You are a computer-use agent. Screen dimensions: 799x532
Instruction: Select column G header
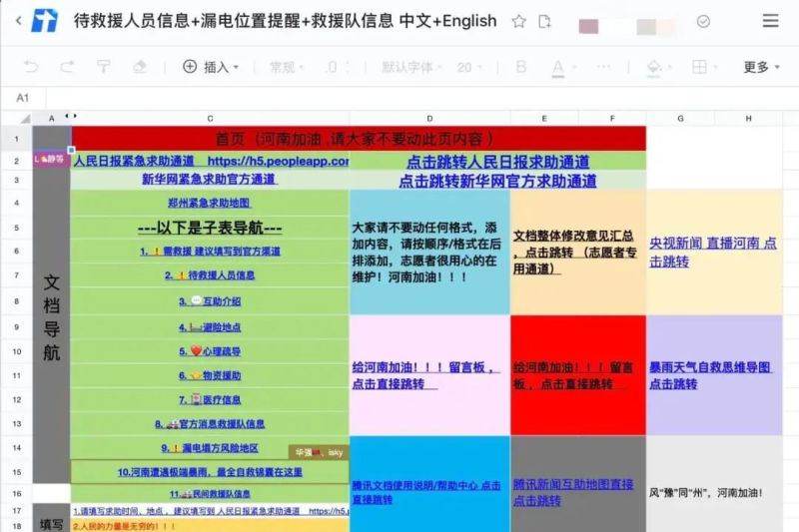click(680, 118)
